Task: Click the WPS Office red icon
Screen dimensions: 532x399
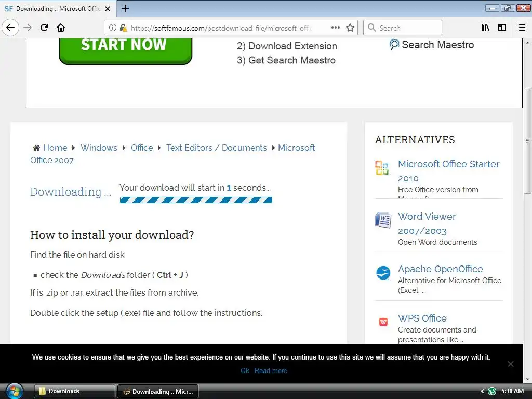Action: point(383,322)
